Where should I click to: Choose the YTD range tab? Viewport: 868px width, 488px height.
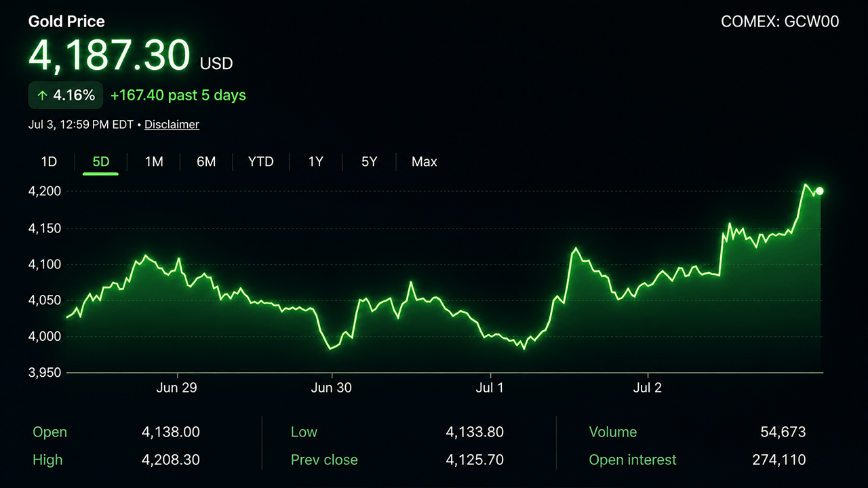pos(261,162)
